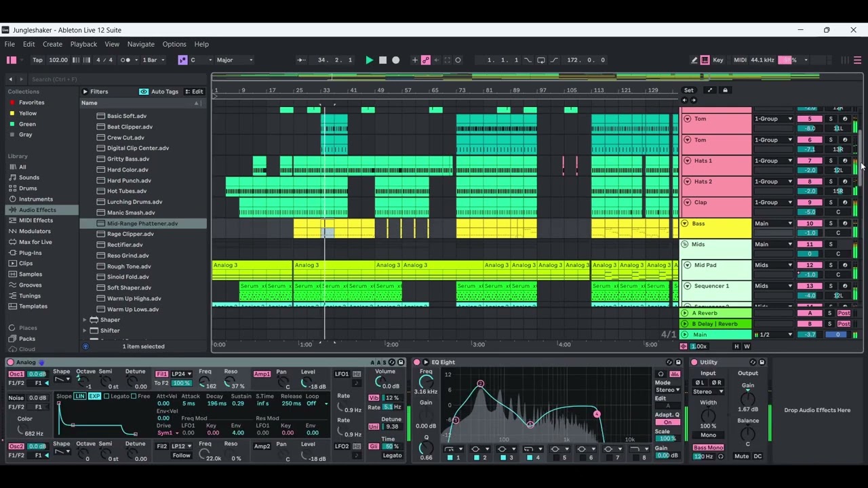The height and width of the screenshot is (488, 868).
Task: Open the root note C dropdown
Action: point(201,60)
